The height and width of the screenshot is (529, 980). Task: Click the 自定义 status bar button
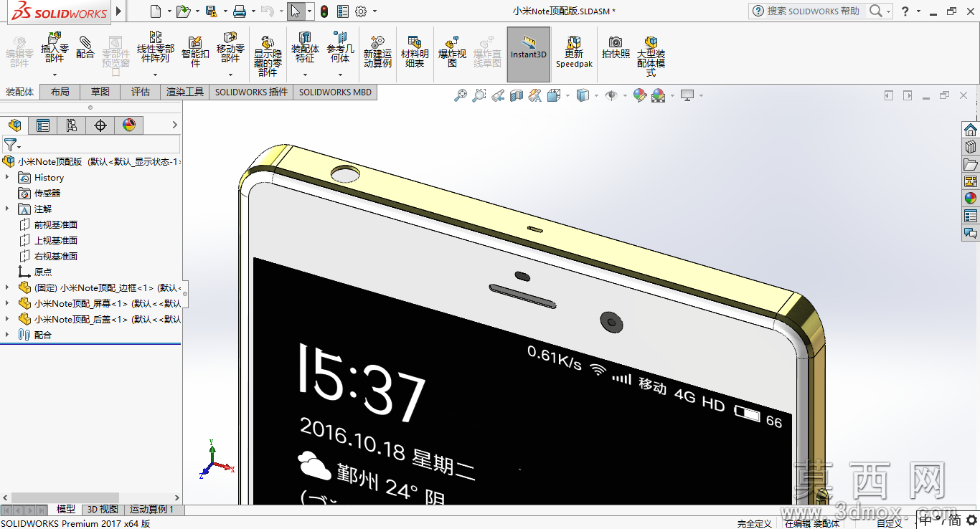pyautogui.click(x=890, y=523)
